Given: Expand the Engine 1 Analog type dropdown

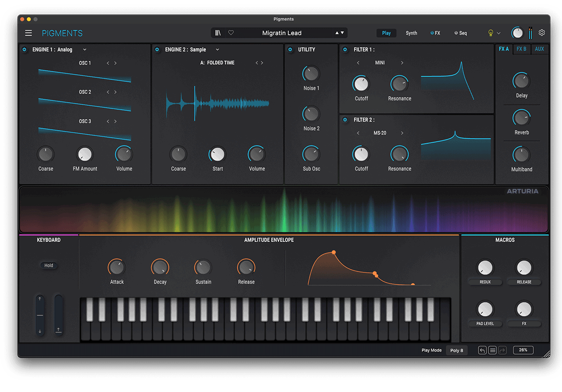Looking at the screenshot, I should pyautogui.click(x=85, y=50).
